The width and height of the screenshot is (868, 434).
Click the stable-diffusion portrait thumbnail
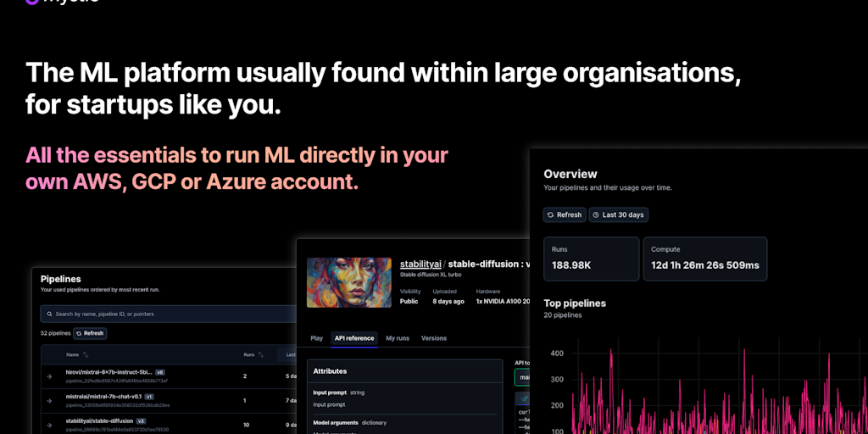tap(349, 282)
